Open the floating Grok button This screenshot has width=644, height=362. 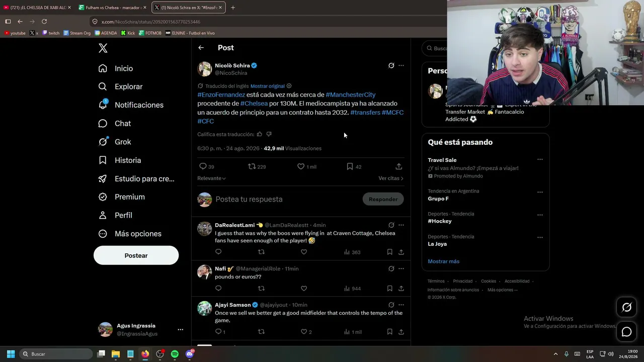[626, 307]
